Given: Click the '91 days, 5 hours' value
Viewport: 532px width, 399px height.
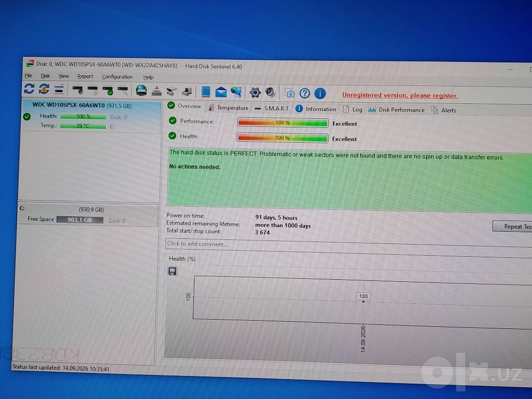Looking at the screenshot, I should point(276,218).
